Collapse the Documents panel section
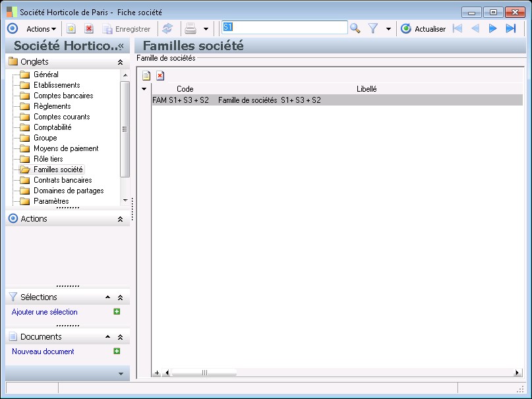Image resolution: width=532 pixels, height=399 pixels. [120, 337]
